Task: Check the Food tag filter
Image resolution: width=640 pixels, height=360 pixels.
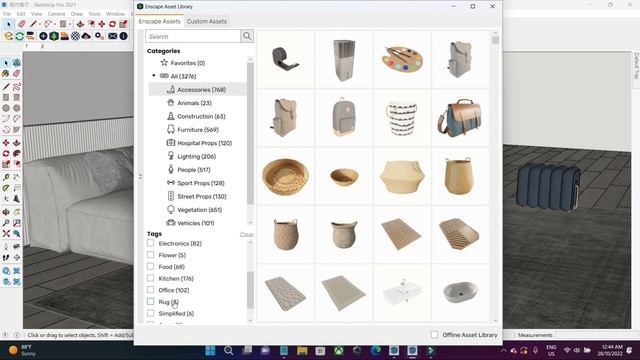Action: (x=151, y=267)
